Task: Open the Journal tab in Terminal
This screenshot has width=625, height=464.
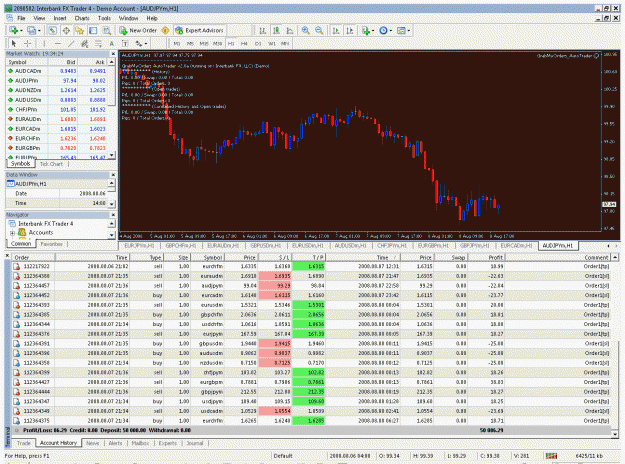Action: [195, 443]
